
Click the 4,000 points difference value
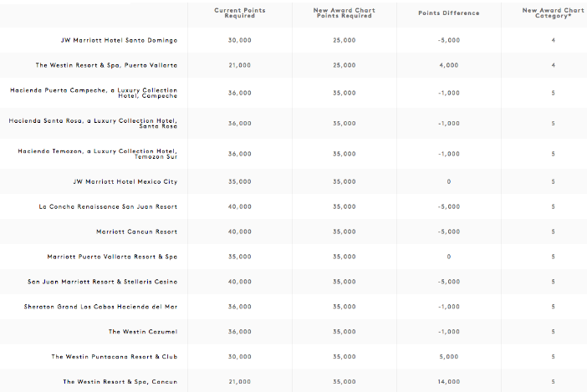point(448,65)
